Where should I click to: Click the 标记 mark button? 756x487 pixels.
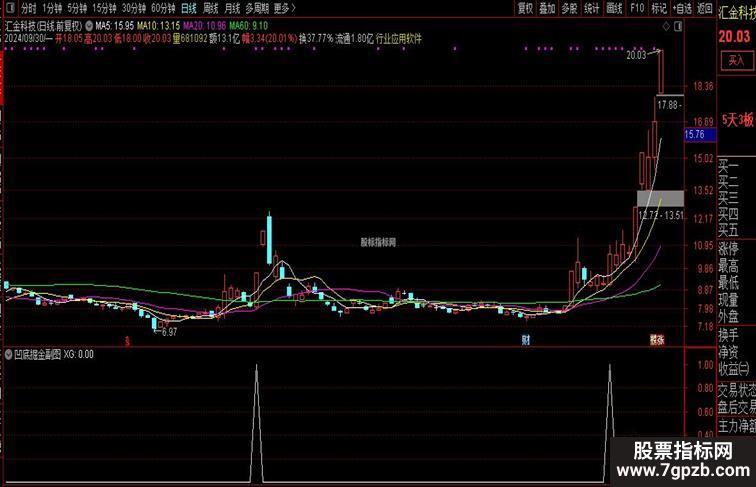659,8
